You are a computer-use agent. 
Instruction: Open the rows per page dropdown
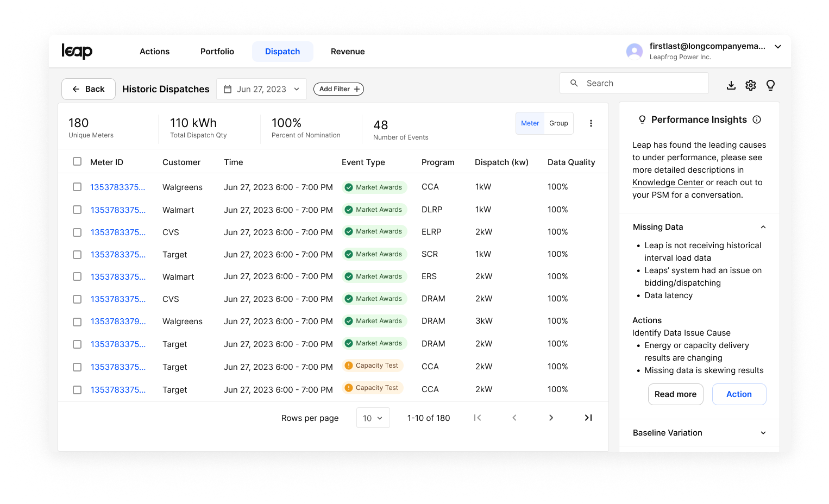[373, 418]
